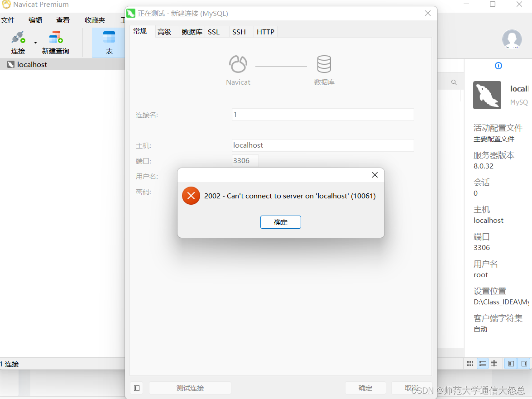Click the user avatar icon

point(512,39)
